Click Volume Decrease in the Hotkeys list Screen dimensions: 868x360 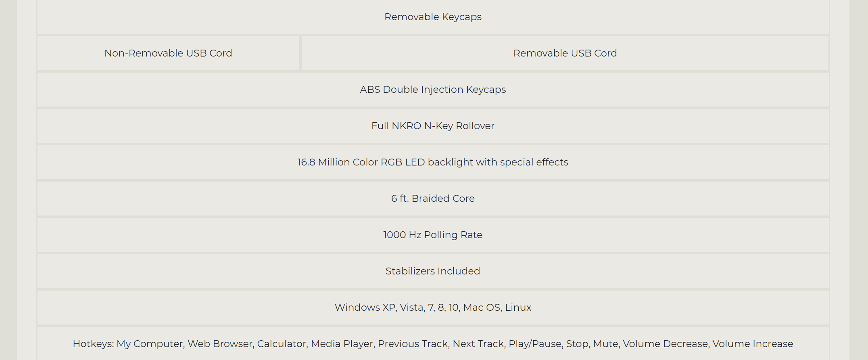click(665, 344)
